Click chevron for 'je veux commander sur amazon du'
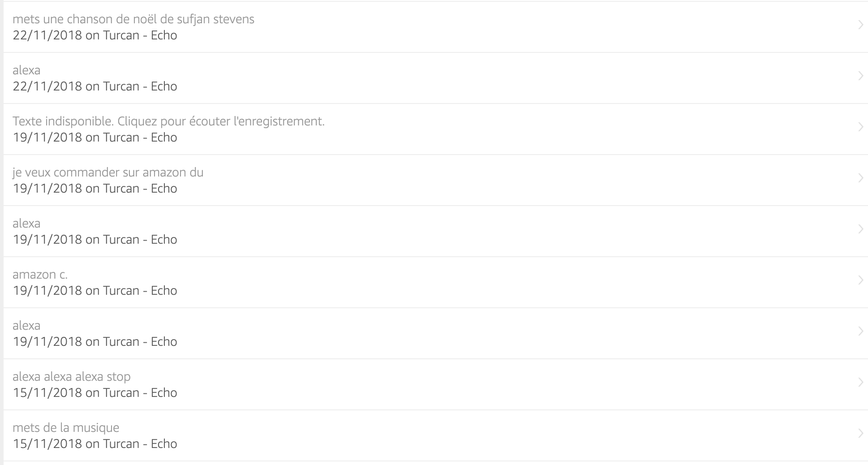The height and width of the screenshot is (465, 868). click(860, 178)
